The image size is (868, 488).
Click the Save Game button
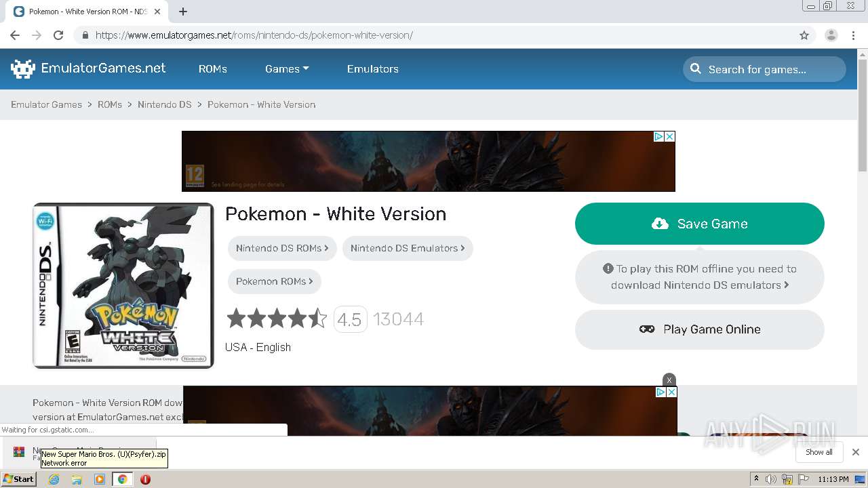700,224
